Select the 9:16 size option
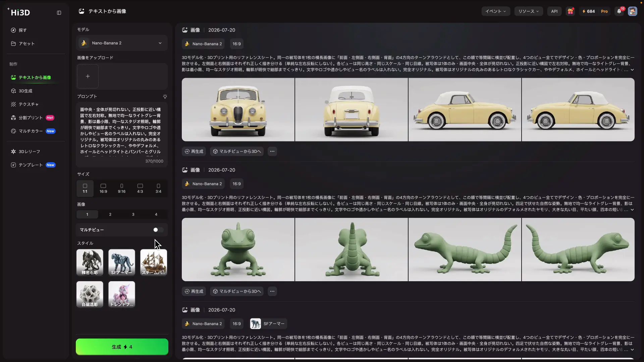The width and height of the screenshot is (644, 362). point(122,188)
